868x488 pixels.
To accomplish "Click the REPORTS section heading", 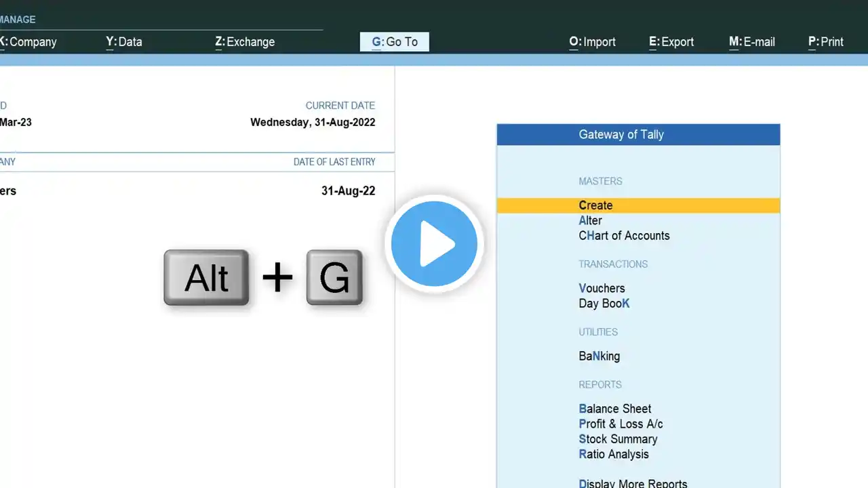I will point(600,385).
